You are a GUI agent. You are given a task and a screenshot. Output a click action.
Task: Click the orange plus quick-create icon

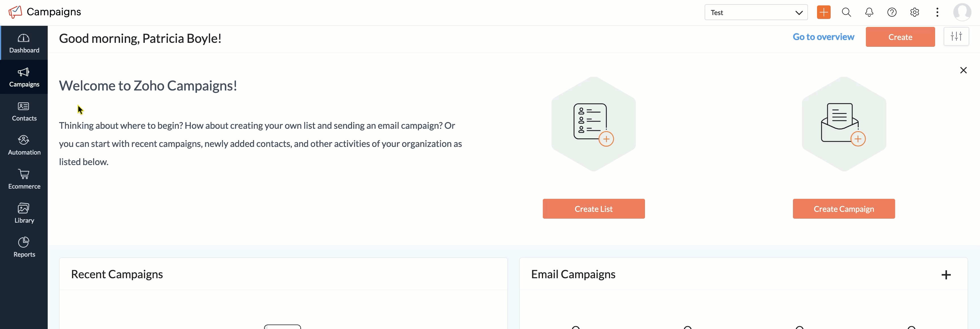(823, 12)
